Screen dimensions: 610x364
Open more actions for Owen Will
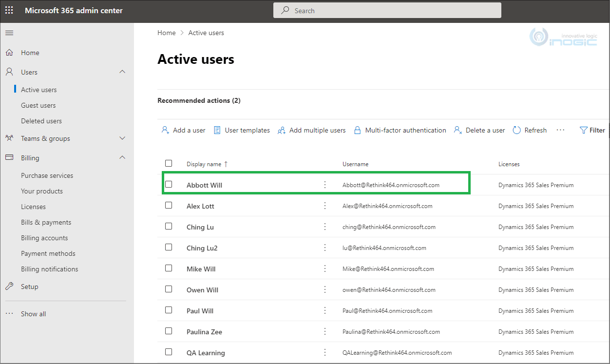325,290
